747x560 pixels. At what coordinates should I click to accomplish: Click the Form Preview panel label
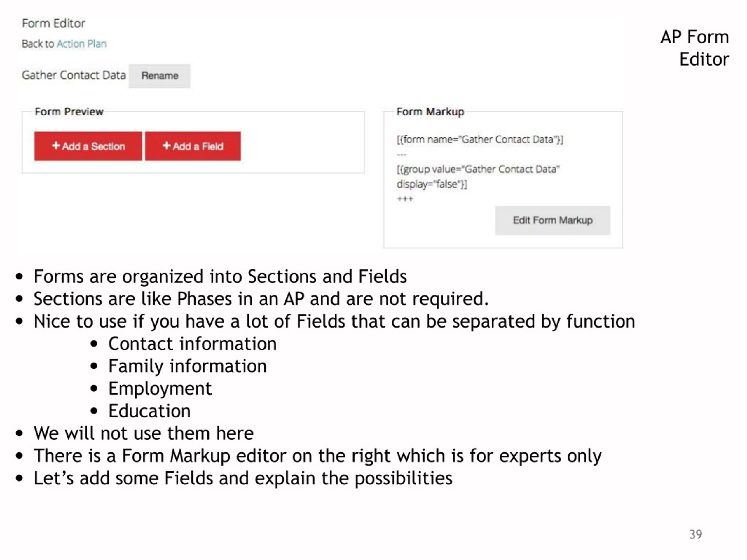point(69,112)
